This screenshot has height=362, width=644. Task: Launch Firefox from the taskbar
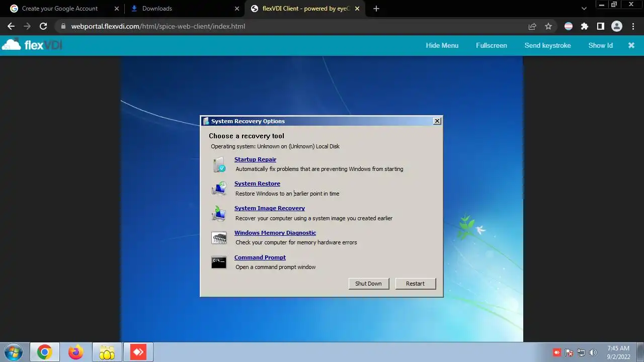tap(76, 352)
